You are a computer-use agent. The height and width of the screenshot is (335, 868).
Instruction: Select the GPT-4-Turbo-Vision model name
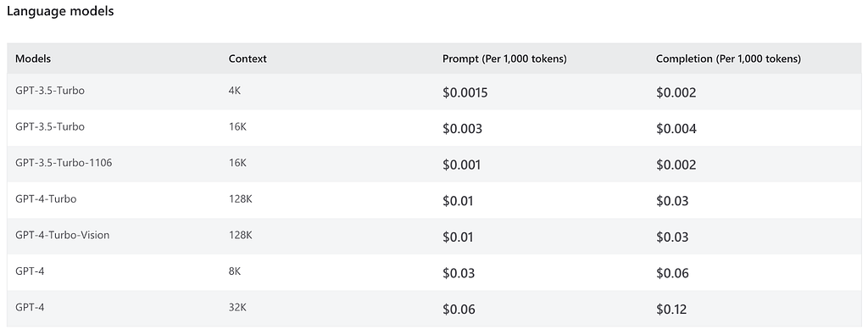(63, 235)
